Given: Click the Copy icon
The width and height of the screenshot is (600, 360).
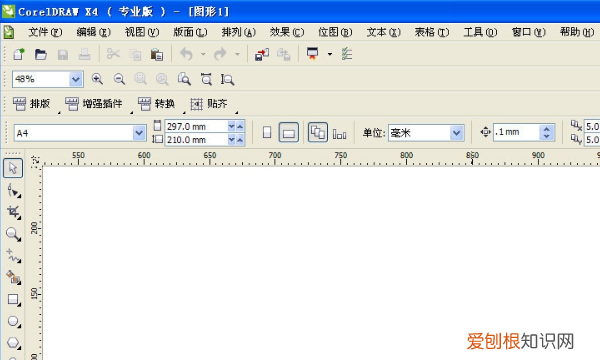Looking at the screenshot, I should click(x=135, y=55).
